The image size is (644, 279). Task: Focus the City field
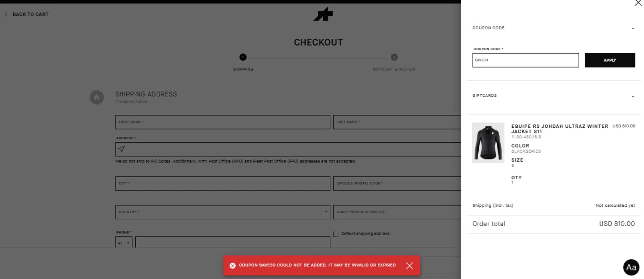click(223, 184)
